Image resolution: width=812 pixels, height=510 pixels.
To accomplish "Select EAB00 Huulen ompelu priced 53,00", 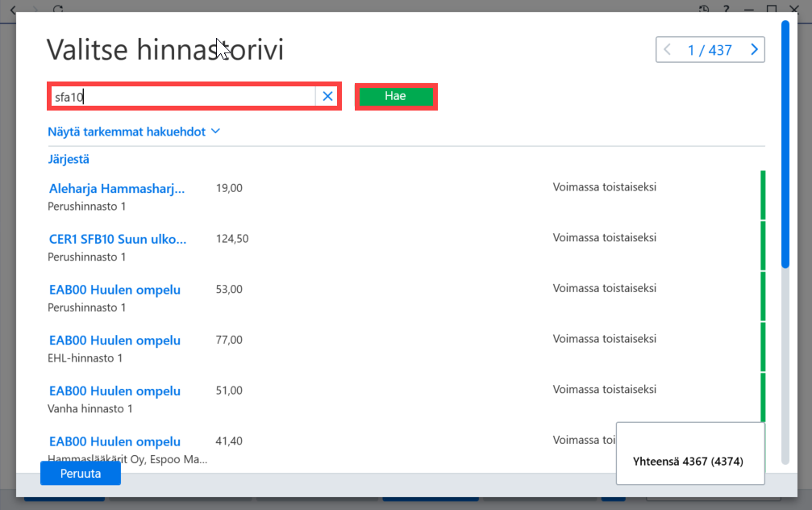I will (x=115, y=290).
